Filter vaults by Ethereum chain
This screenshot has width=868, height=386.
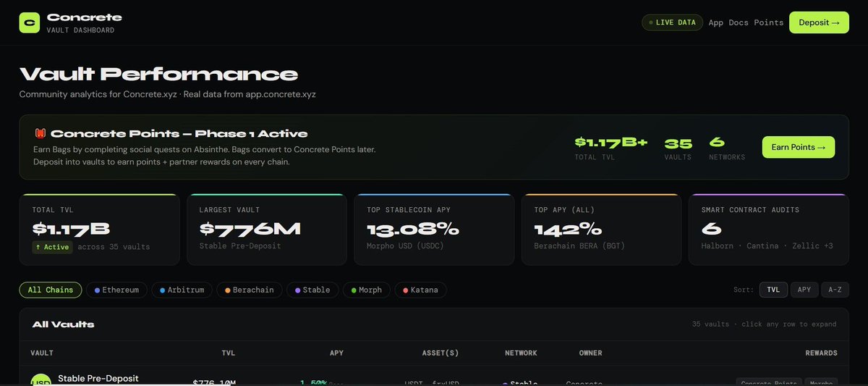point(116,290)
